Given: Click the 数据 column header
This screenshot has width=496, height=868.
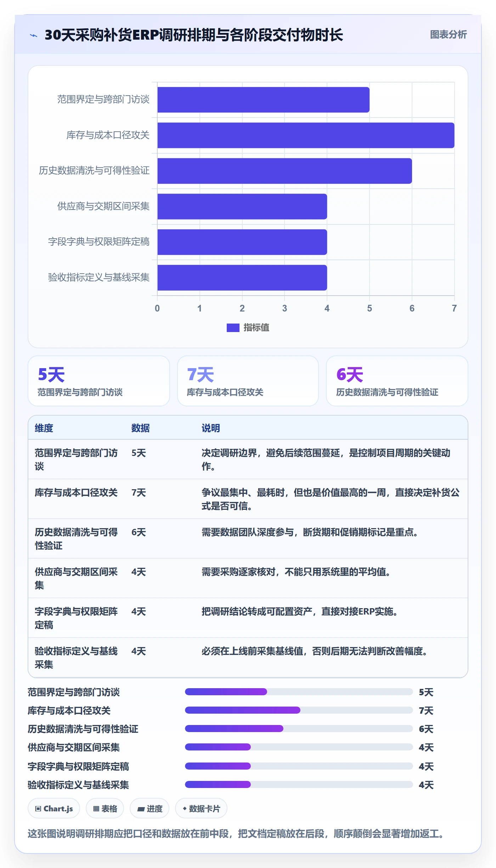Looking at the screenshot, I should [x=140, y=428].
